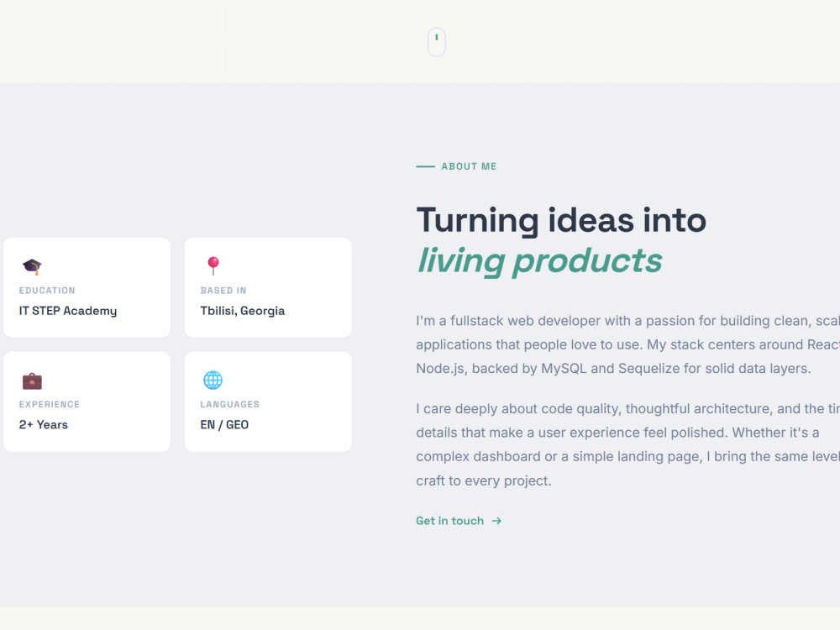
Task: Click the ABOUT ME section label
Action: click(469, 166)
